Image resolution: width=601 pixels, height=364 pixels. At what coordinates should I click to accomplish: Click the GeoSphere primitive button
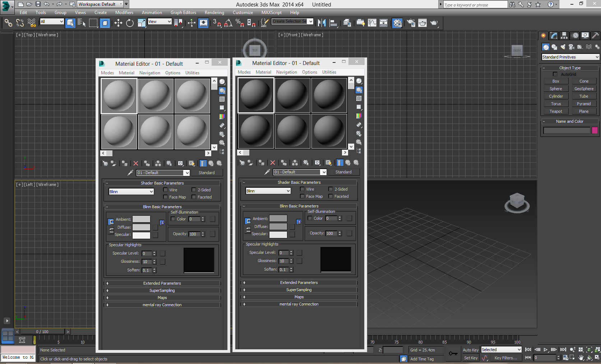click(584, 89)
